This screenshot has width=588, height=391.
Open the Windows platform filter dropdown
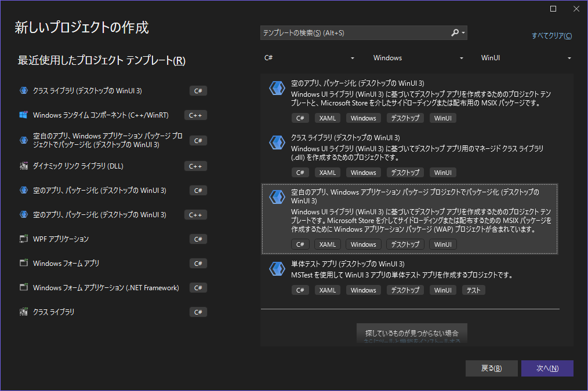[x=418, y=58]
